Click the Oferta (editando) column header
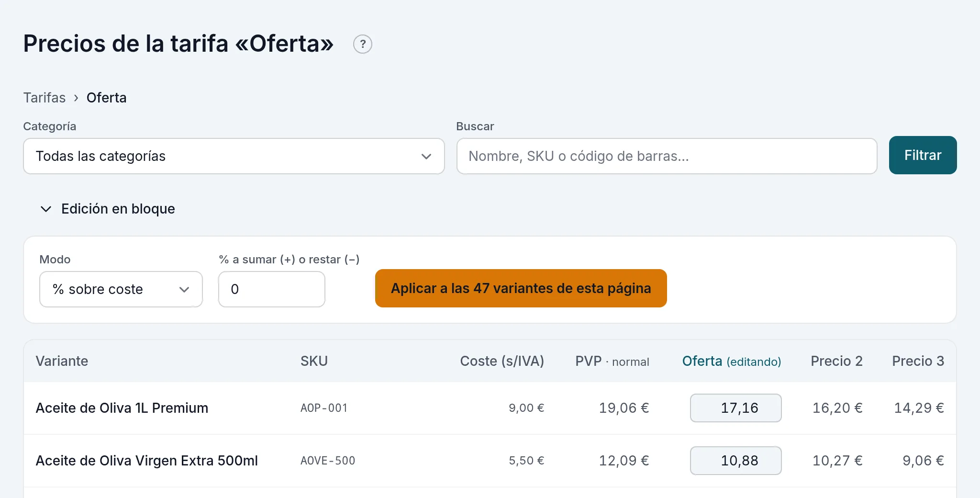Image resolution: width=980 pixels, height=498 pixels. click(x=731, y=361)
